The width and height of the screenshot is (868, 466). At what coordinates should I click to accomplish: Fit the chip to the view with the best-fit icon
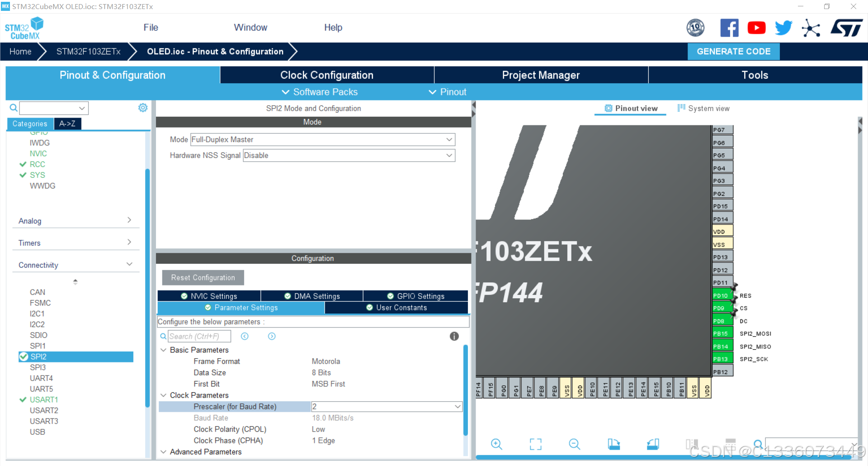coord(535,444)
